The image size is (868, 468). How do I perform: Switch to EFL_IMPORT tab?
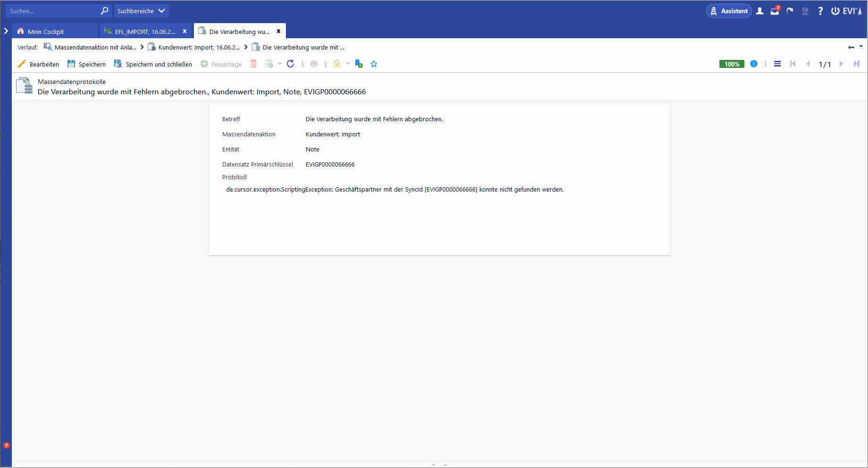(x=145, y=32)
